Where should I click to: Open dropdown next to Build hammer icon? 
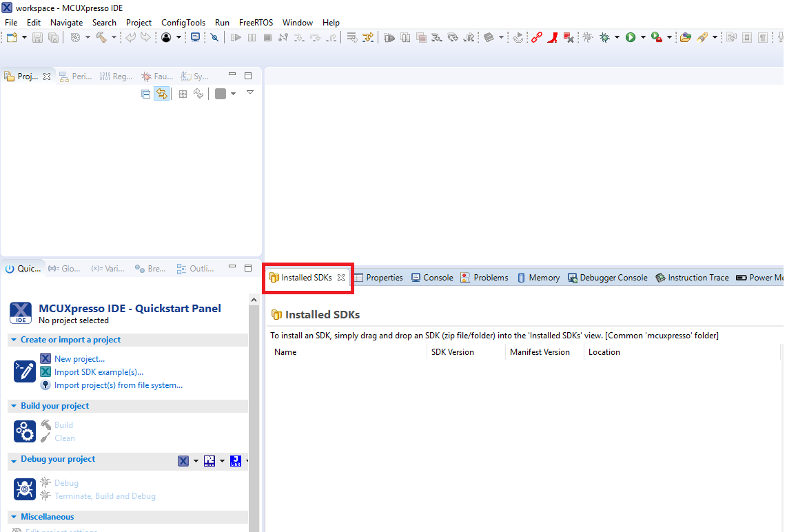114,37
